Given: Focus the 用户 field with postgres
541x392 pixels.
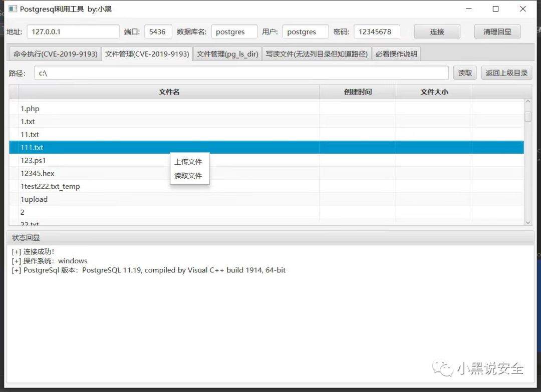Looking at the screenshot, I should (306, 32).
